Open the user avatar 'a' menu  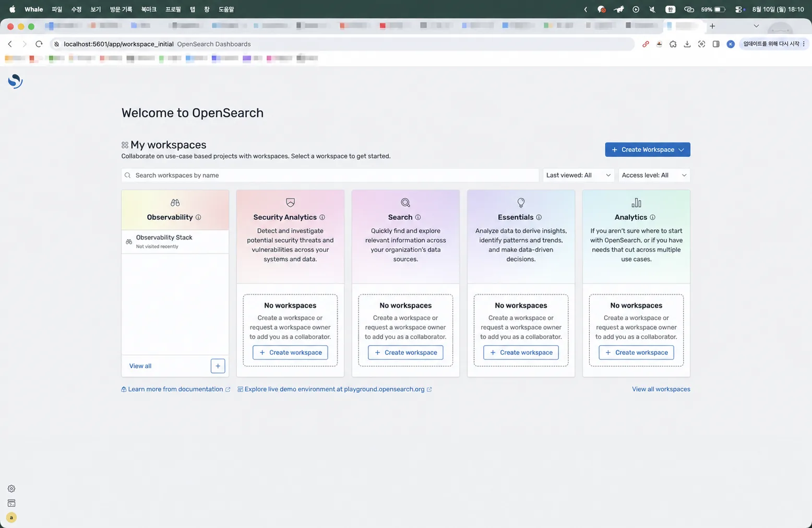coord(11,518)
